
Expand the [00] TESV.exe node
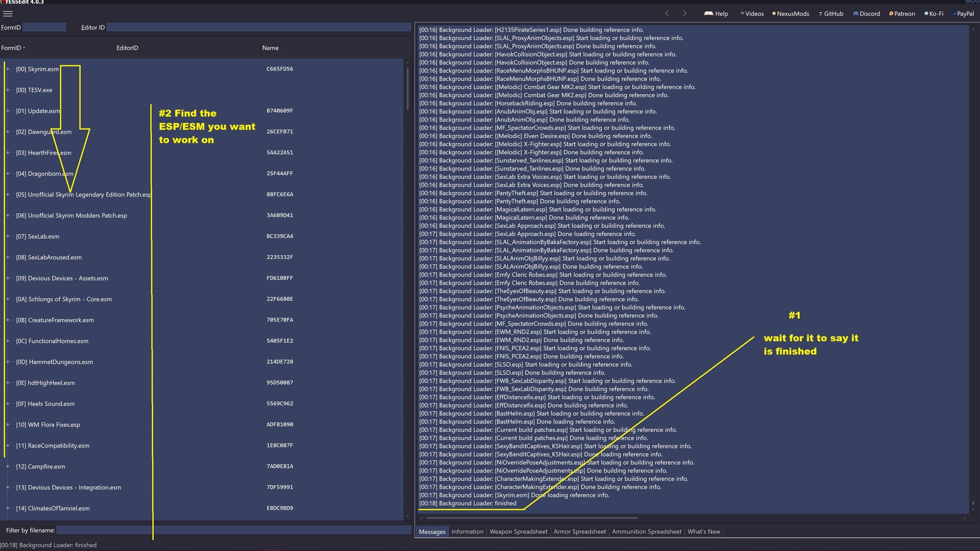click(8, 90)
